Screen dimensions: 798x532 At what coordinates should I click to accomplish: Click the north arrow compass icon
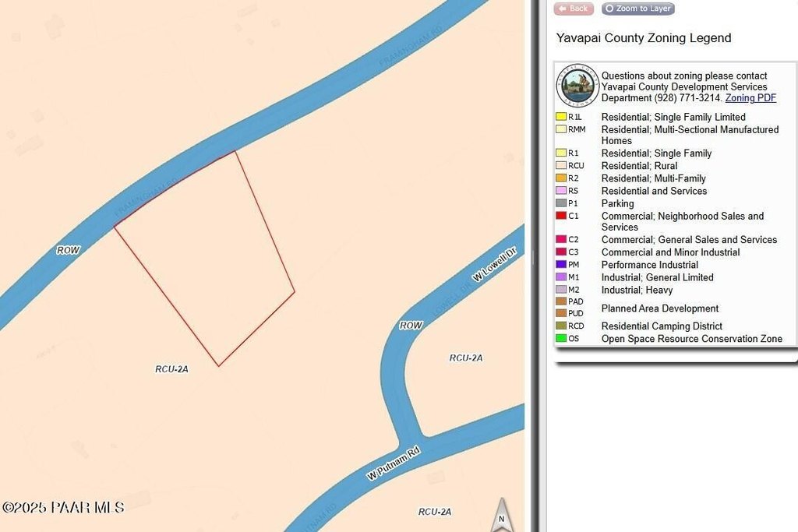coord(502,515)
